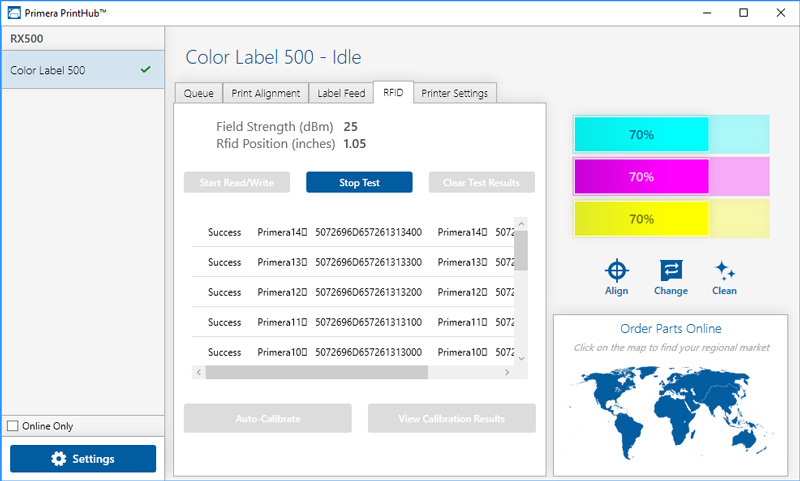Toggle the Online Only checkbox
Image resolution: width=800 pixels, height=481 pixels.
pos(13,425)
